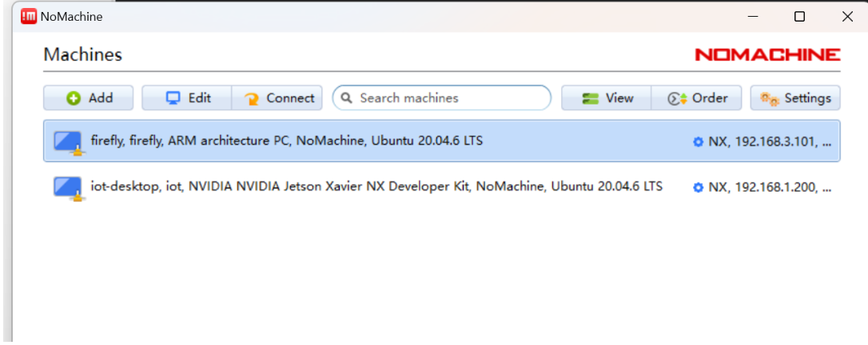Open Settings via its button label
Screen dimensions: 868x345
pyautogui.click(x=807, y=98)
